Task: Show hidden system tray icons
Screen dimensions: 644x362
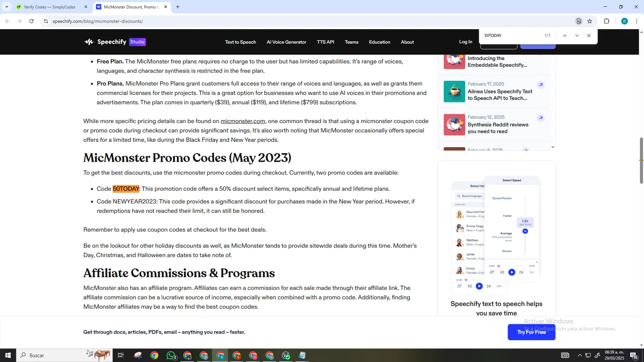Action: [580, 355]
